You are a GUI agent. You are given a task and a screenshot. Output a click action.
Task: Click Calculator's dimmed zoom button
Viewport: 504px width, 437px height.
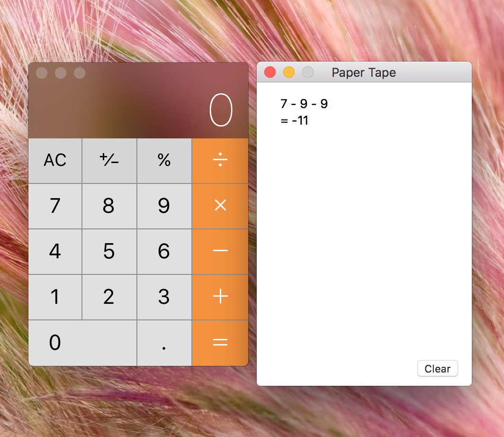(80, 73)
